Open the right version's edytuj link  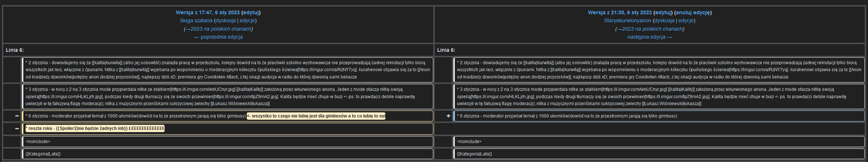[x=663, y=12]
